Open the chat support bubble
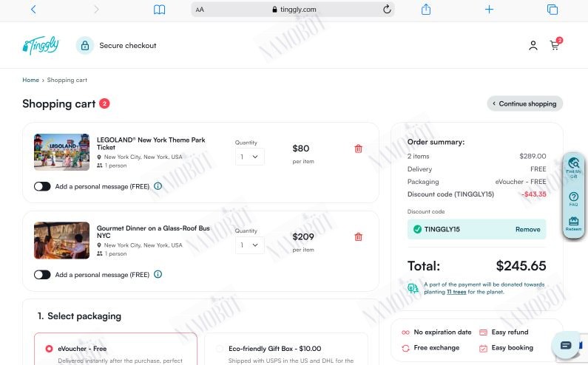This screenshot has height=365, width=588. click(566, 345)
